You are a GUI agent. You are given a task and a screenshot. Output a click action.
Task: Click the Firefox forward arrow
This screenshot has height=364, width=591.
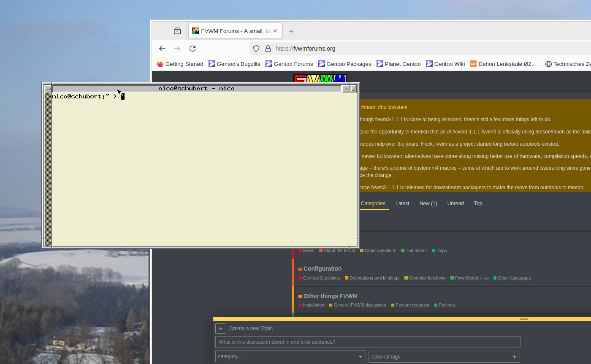pyautogui.click(x=177, y=49)
